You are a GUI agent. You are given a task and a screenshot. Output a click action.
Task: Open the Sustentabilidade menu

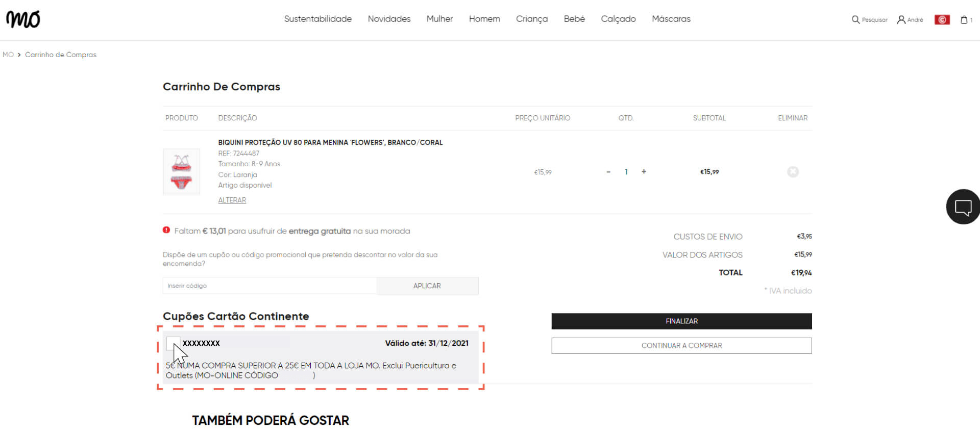[318, 19]
